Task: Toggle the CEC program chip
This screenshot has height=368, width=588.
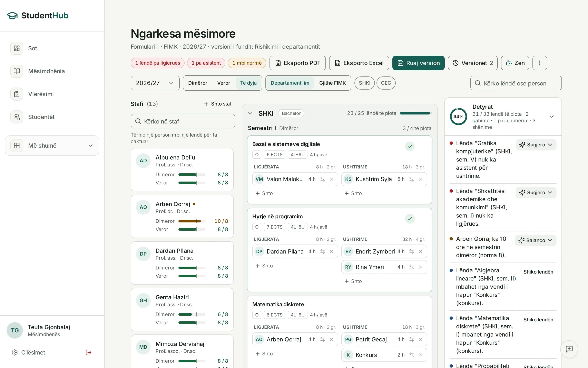Action: point(386,83)
